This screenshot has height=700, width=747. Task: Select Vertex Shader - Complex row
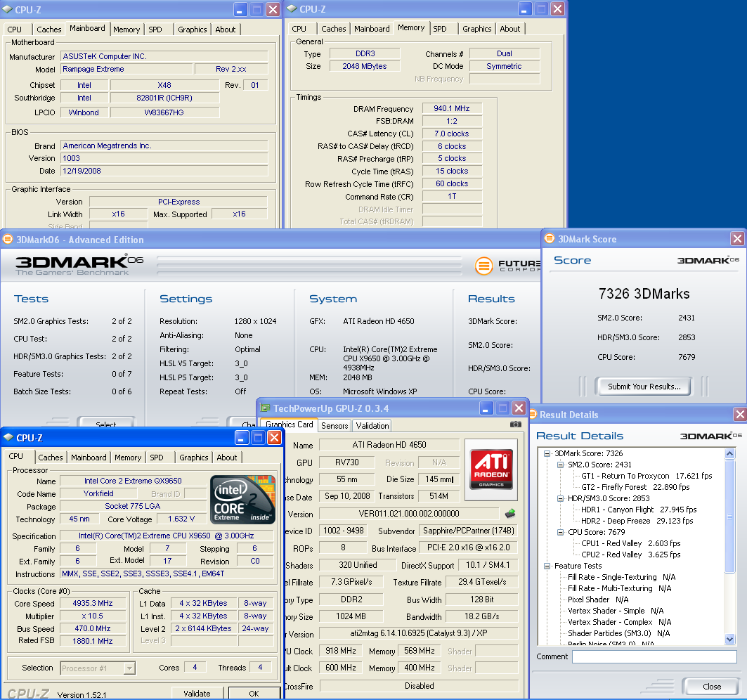(x=619, y=622)
